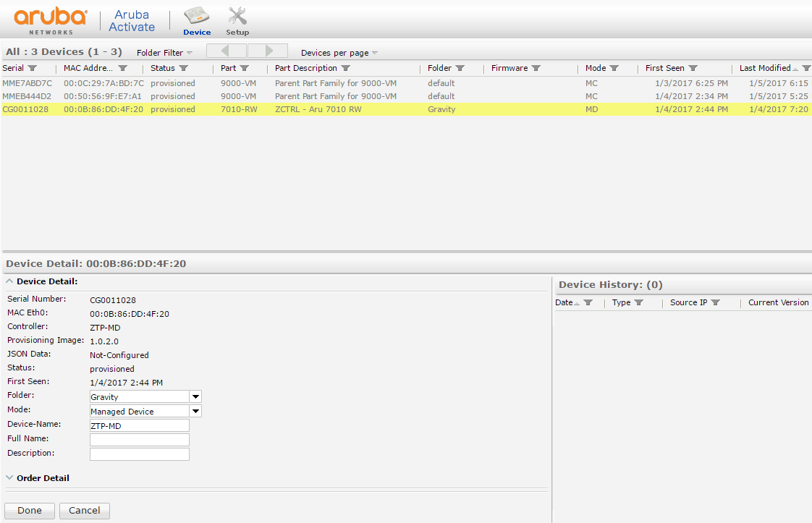Open the Mode dropdown showing Managed Device
Screen dimensions: 812x523
click(195, 411)
